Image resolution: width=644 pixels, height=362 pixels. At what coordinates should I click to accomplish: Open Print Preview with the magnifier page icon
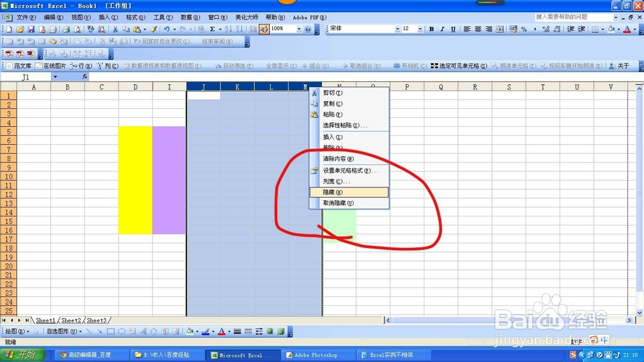point(77,29)
